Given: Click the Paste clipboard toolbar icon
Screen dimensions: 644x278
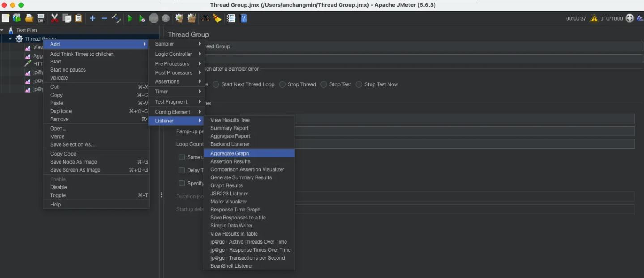Looking at the screenshot, I should tap(79, 18).
